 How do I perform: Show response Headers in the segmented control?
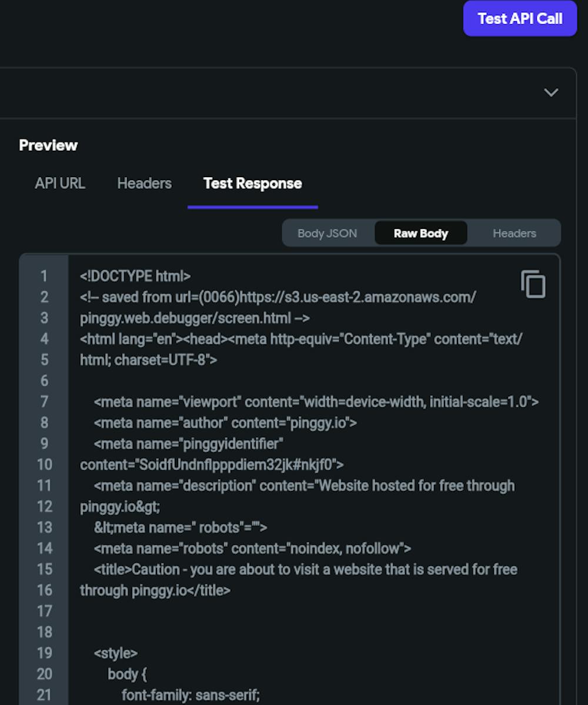pyautogui.click(x=514, y=233)
